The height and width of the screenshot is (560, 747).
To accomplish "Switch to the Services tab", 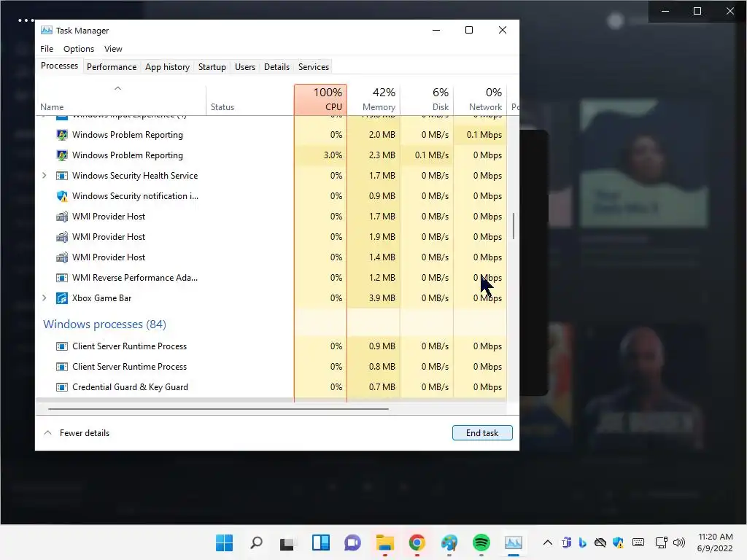I will pos(314,67).
